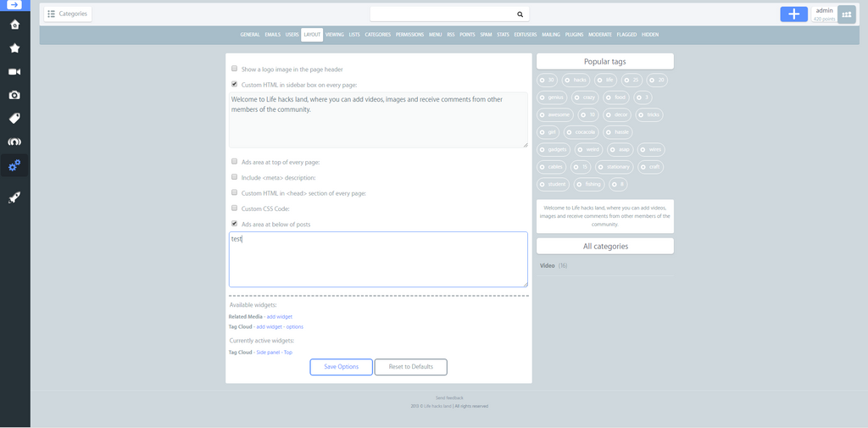Click the sidebar HTML welcome text area
The width and height of the screenshot is (868, 428).
tap(378, 120)
